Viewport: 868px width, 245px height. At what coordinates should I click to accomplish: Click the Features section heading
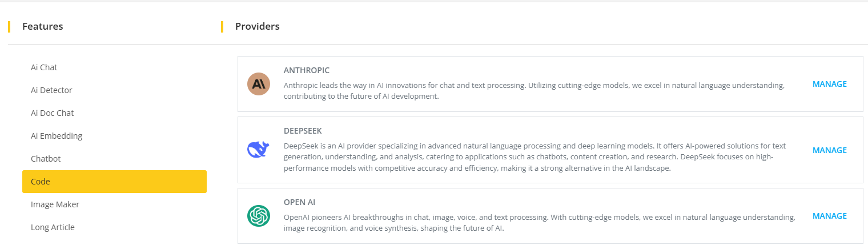(x=42, y=26)
